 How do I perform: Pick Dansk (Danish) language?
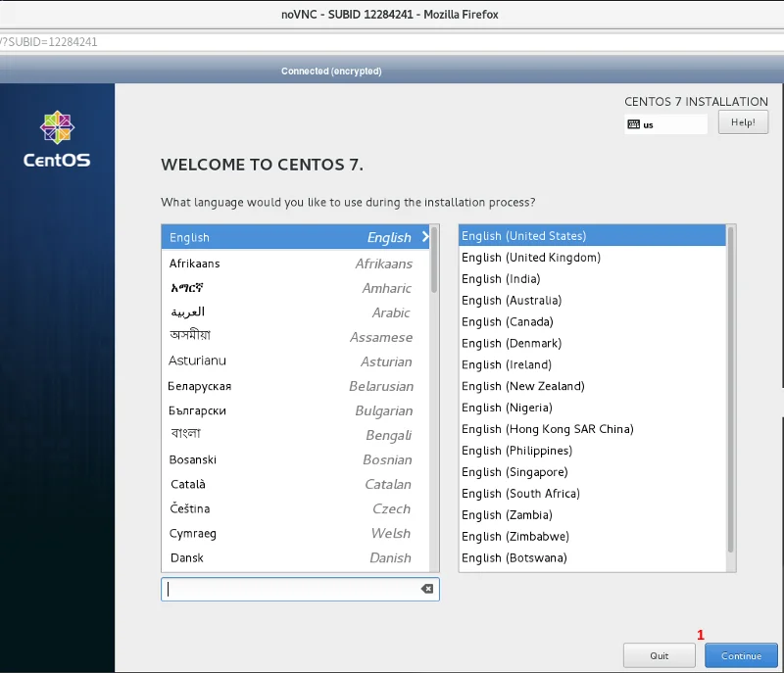[x=291, y=557]
